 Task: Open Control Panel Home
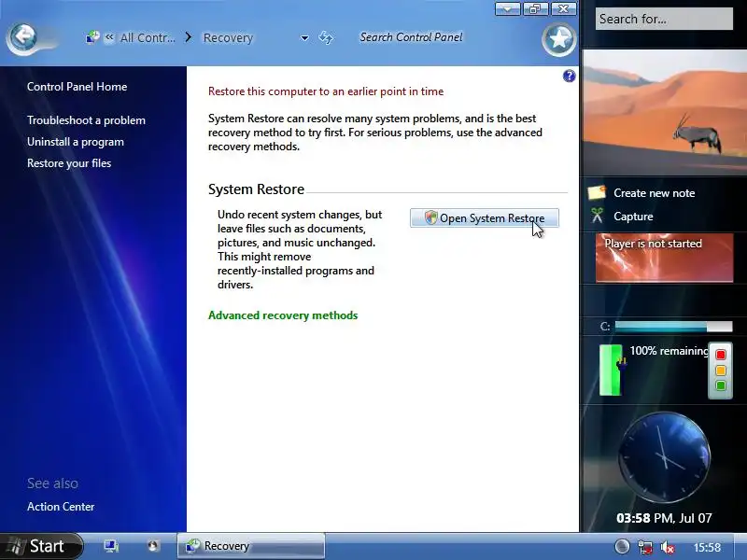77,87
